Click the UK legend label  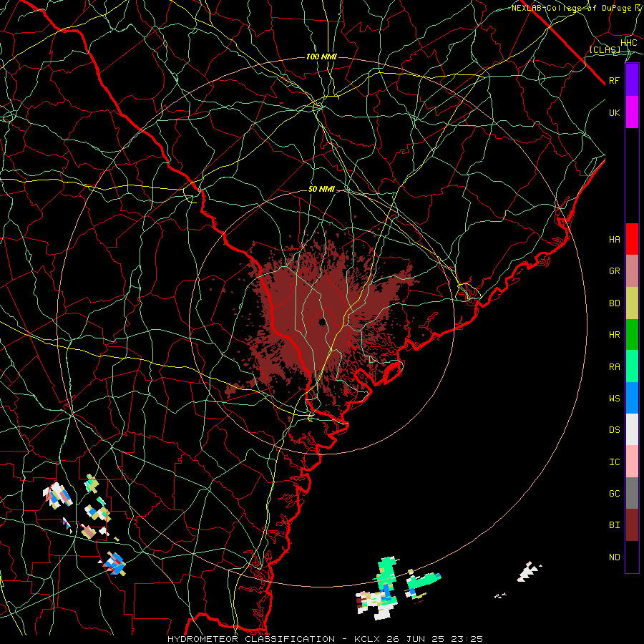pos(614,113)
